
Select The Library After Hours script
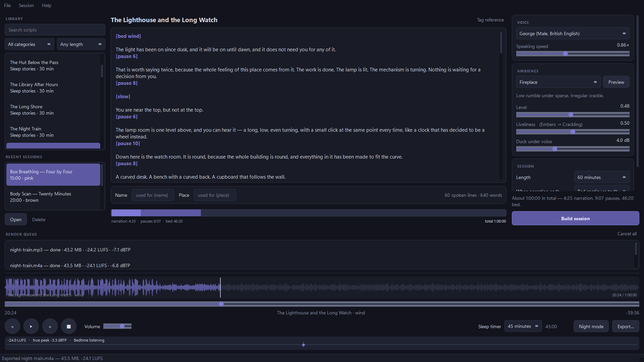pos(53,88)
